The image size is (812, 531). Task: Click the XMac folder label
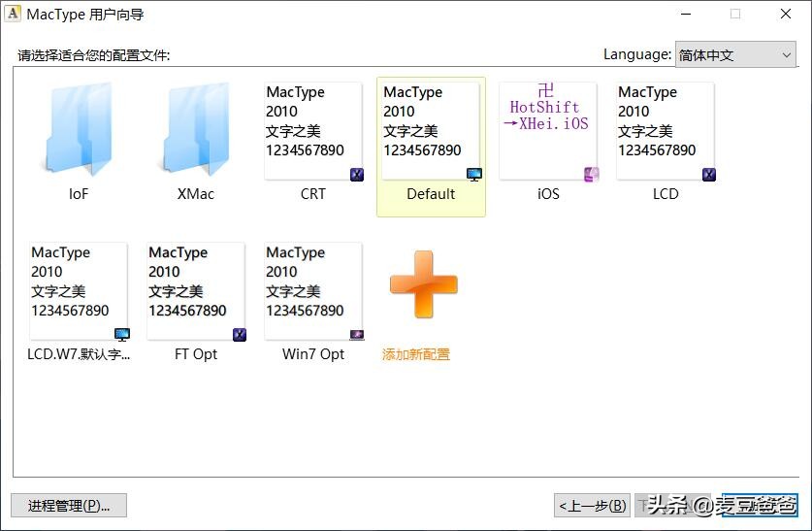[x=196, y=194]
